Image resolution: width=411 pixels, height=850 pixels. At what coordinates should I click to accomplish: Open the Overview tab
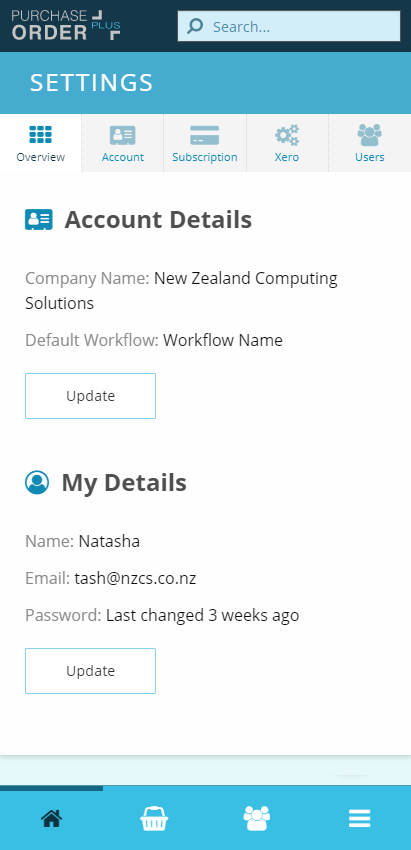click(x=41, y=143)
